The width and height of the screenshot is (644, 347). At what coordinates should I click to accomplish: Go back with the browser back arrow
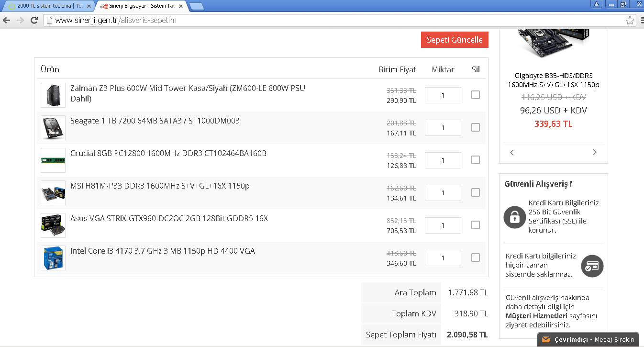(x=7, y=20)
